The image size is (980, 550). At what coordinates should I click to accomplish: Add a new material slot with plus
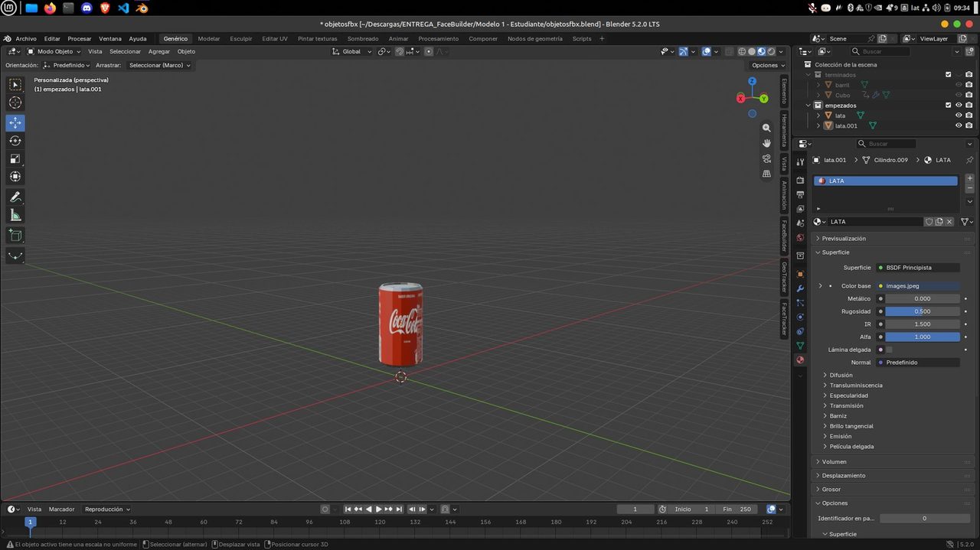click(x=970, y=178)
